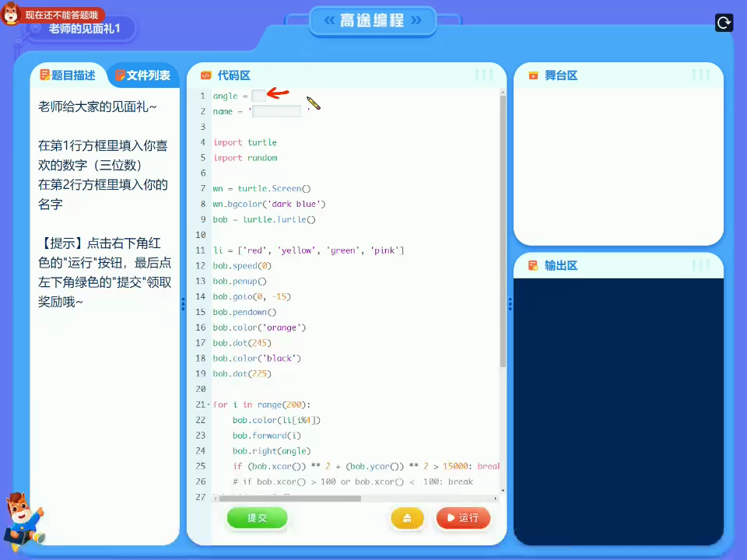Viewport: 747px width, 560px height.
Task: Click the 'import turtle' code line
Action: (x=245, y=142)
